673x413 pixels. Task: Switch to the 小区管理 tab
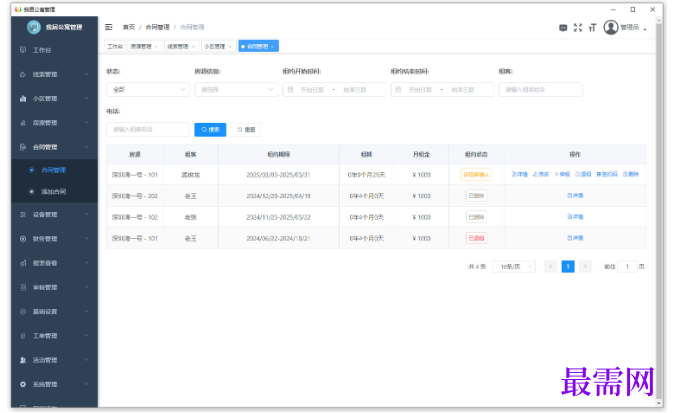click(218, 46)
